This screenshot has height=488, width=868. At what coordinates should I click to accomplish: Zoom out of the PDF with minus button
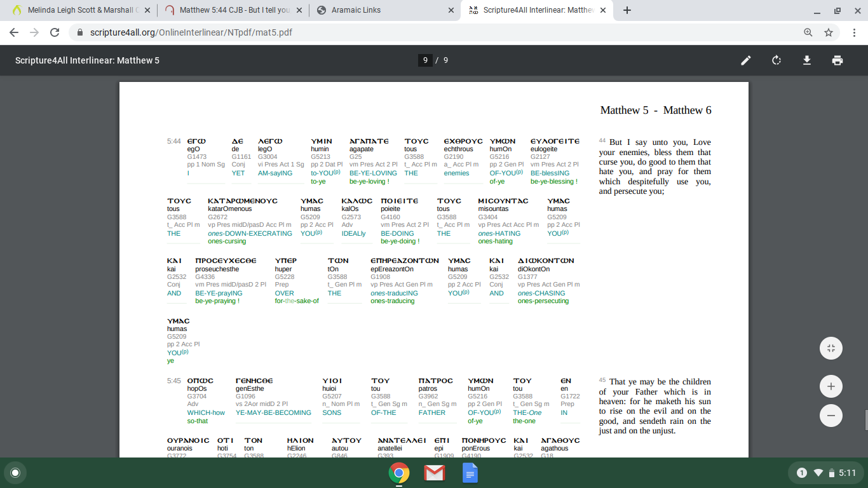coord(831,416)
